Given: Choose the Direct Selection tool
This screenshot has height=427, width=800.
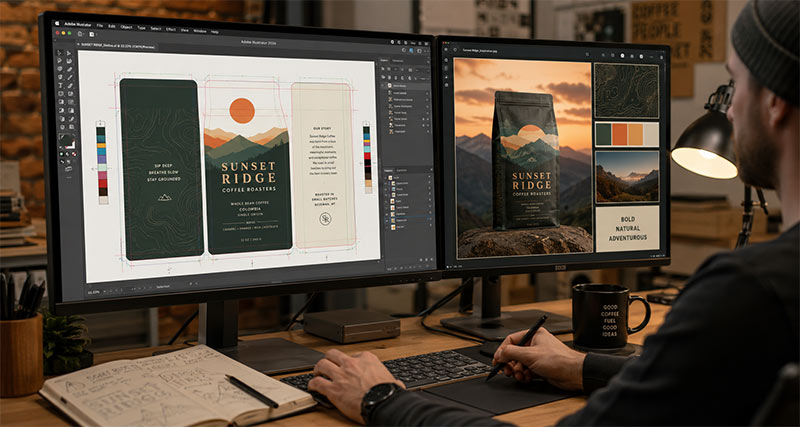Looking at the screenshot, I should point(69,54).
